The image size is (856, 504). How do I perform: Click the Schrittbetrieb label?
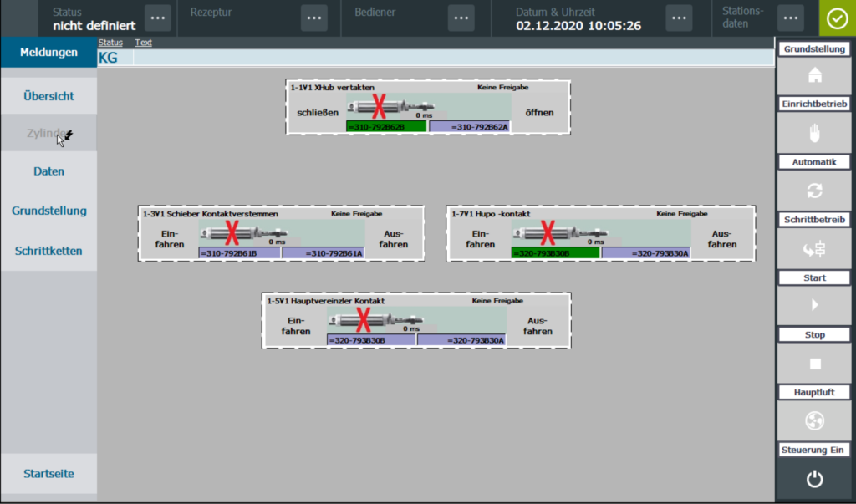pos(814,220)
